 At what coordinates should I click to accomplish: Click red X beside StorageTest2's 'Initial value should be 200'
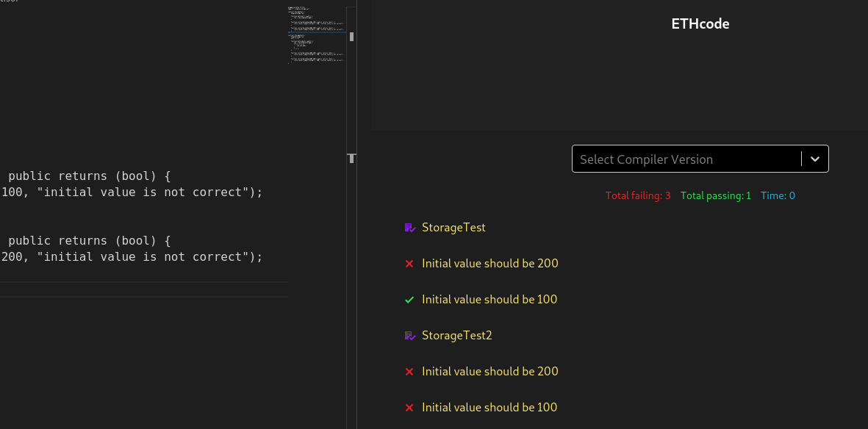(x=409, y=372)
